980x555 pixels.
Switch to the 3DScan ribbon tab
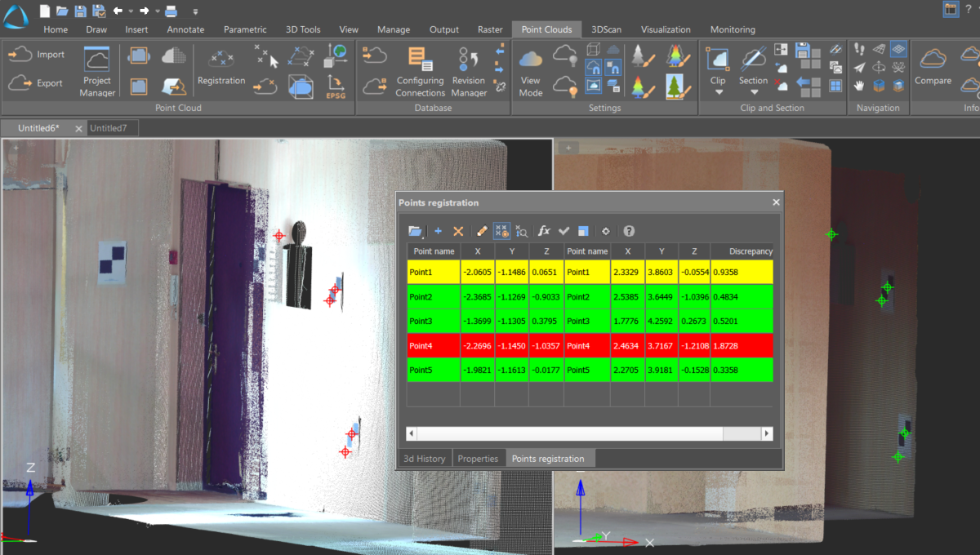(606, 29)
